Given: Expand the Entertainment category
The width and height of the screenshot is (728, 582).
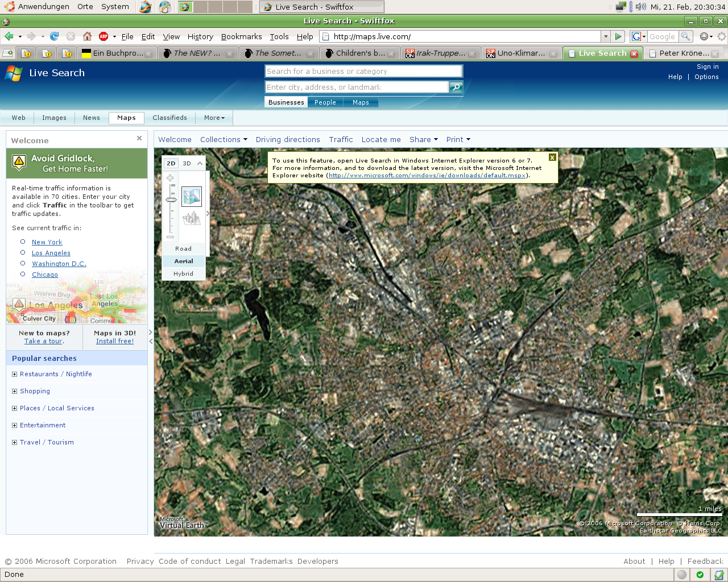Looking at the screenshot, I should click(x=15, y=425).
